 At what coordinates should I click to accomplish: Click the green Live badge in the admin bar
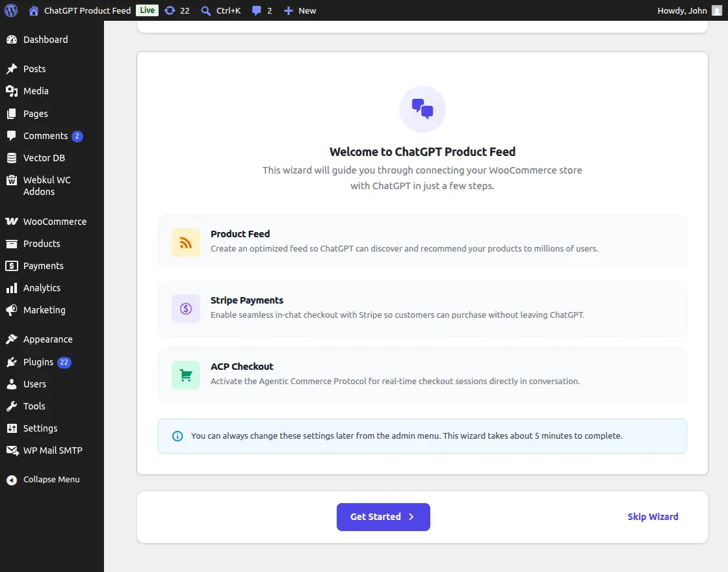coord(146,10)
